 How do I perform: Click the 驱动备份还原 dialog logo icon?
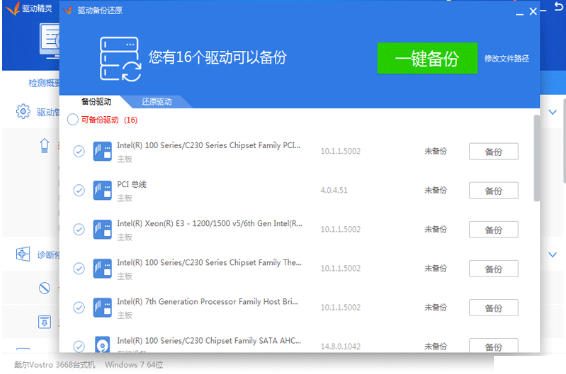coord(68,10)
